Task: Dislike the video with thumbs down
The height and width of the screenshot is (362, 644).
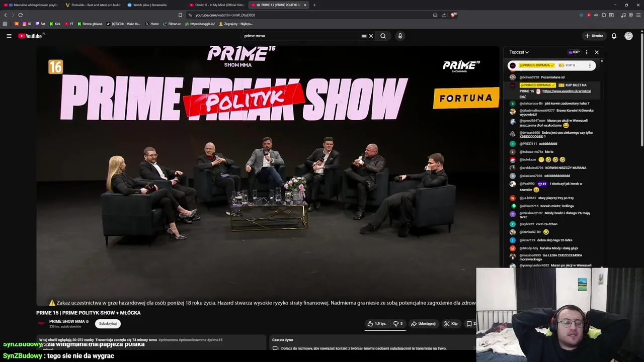Action: coord(398,323)
